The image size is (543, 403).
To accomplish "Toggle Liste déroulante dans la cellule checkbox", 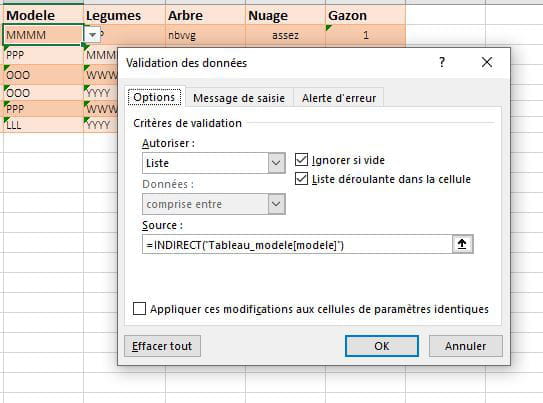I will (301, 179).
